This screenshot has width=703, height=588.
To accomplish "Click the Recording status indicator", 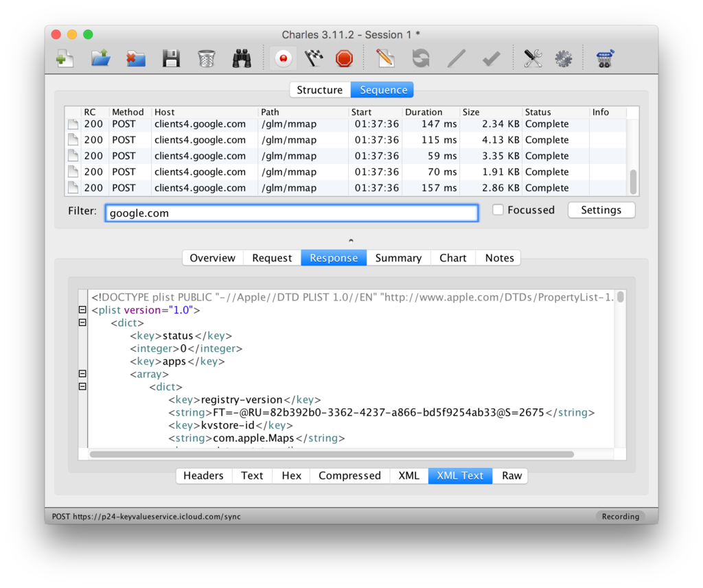I will click(x=621, y=516).
